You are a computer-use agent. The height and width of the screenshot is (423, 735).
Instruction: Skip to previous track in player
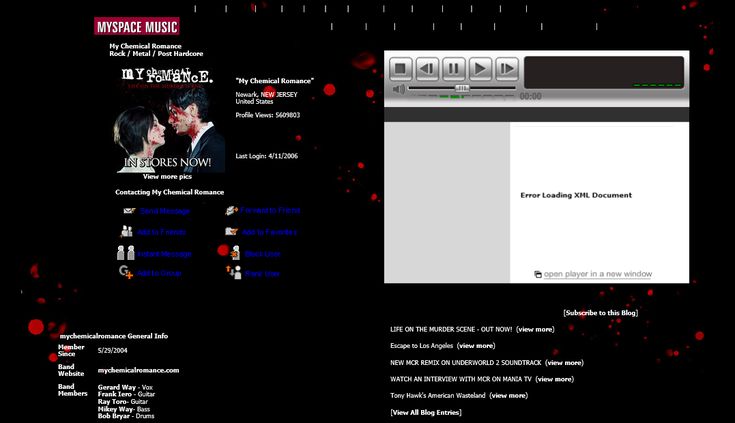click(427, 69)
